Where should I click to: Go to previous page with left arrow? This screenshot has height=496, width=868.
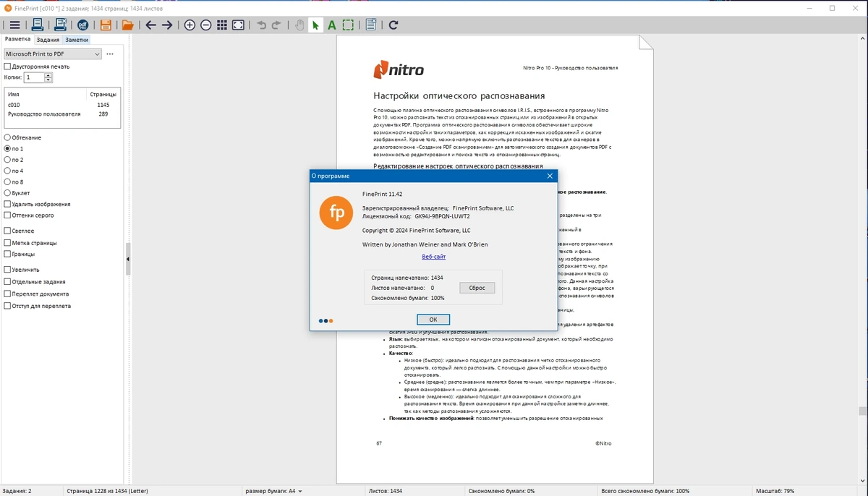click(x=150, y=25)
